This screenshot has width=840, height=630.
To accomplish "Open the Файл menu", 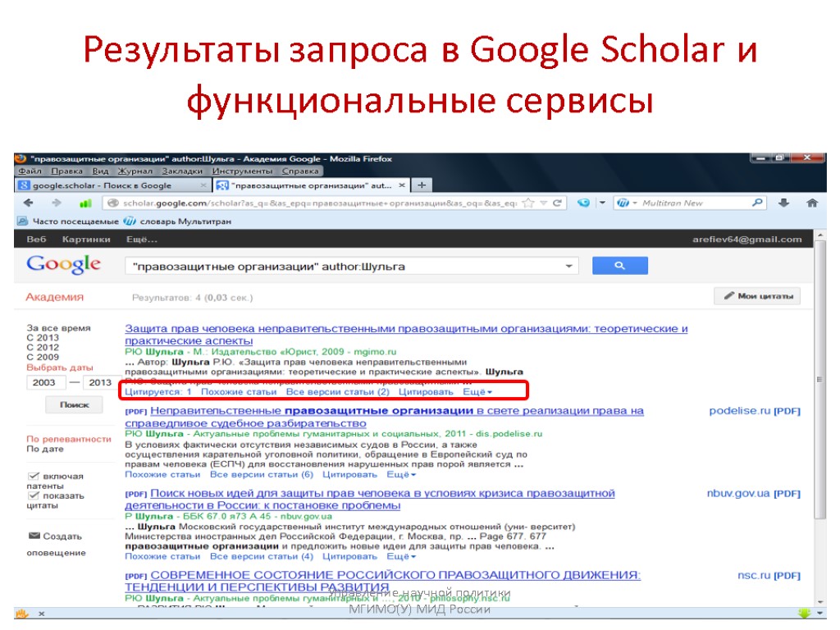I will pyautogui.click(x=30, y=171).
